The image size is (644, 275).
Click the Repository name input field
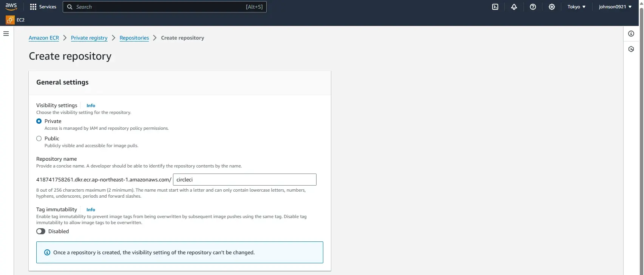(244, 180)
